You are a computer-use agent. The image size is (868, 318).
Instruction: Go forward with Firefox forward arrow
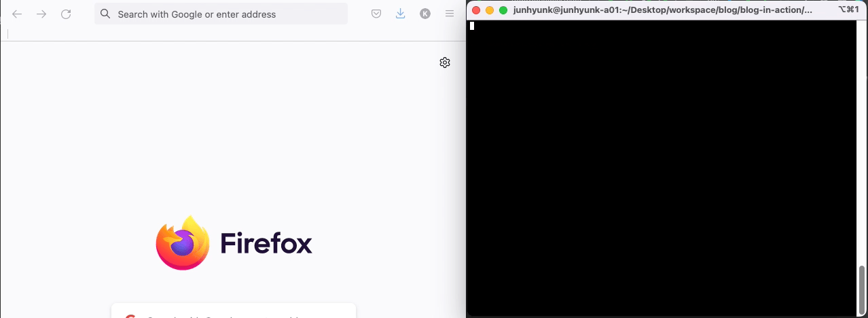(x=41, y=14)
